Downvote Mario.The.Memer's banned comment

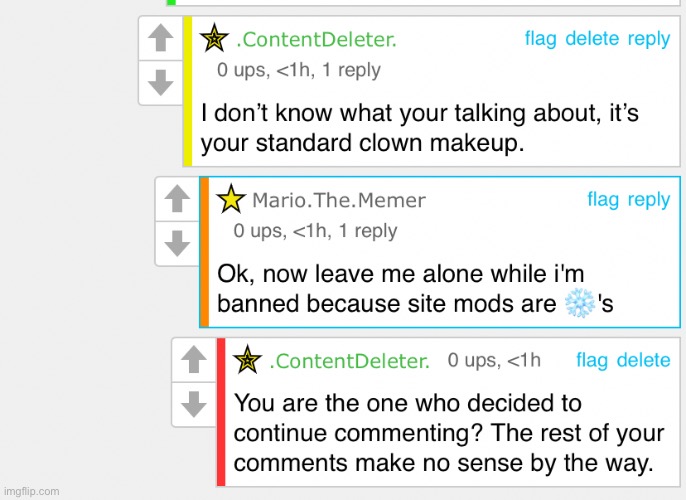click(x=176, y=241)
